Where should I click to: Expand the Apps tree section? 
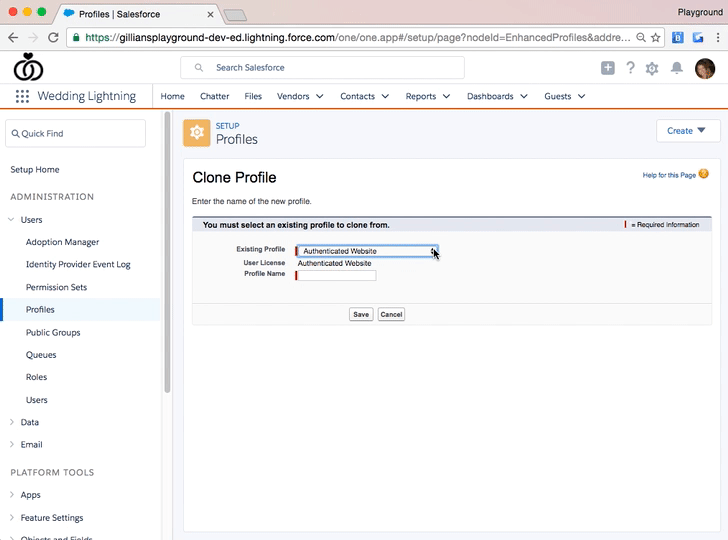pyautogui.click(x=12, y=494)
